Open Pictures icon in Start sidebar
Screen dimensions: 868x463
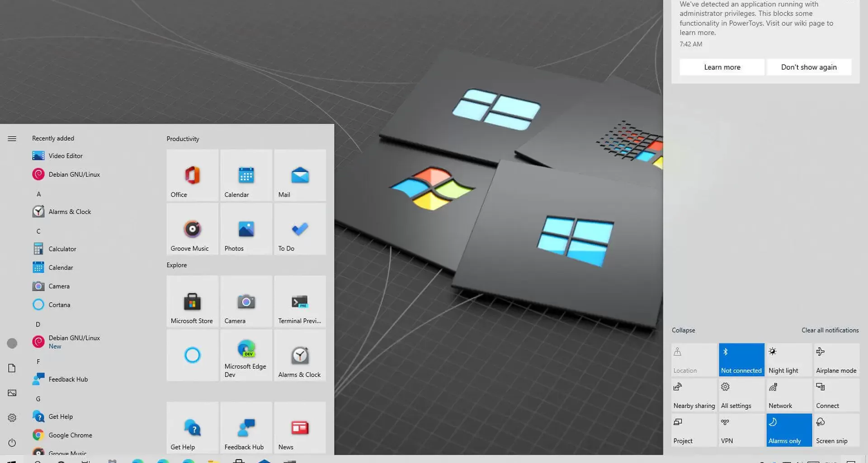coord(12,393)
